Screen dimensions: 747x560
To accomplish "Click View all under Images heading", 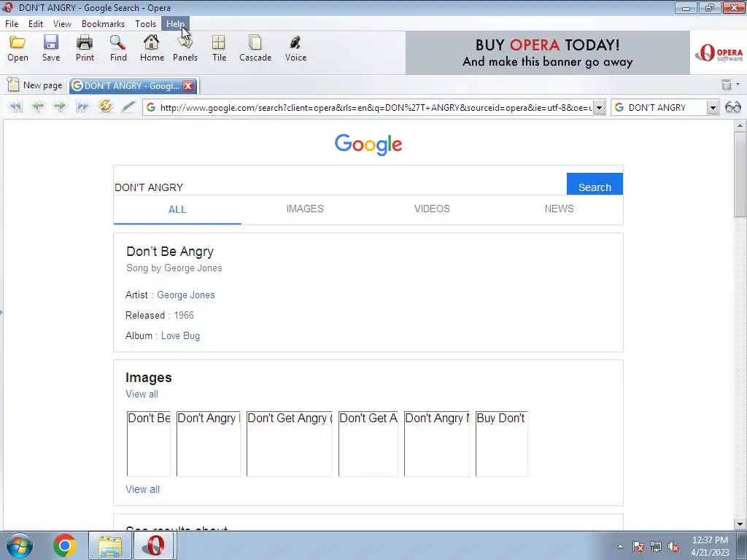I will (142, 394).
